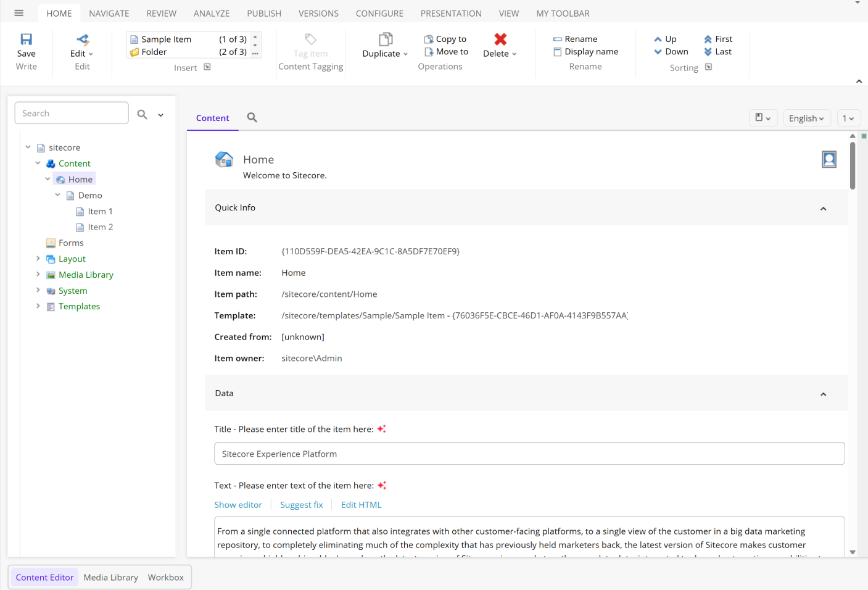Open Sorting group dialog launcher
Screen dimensions: 868x590
click(x=708, y=67)
